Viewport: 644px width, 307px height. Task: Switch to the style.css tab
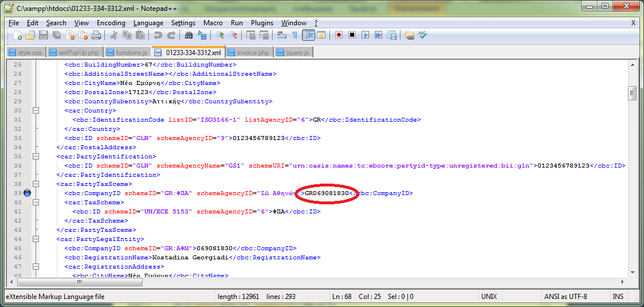(x=27, y=53)
